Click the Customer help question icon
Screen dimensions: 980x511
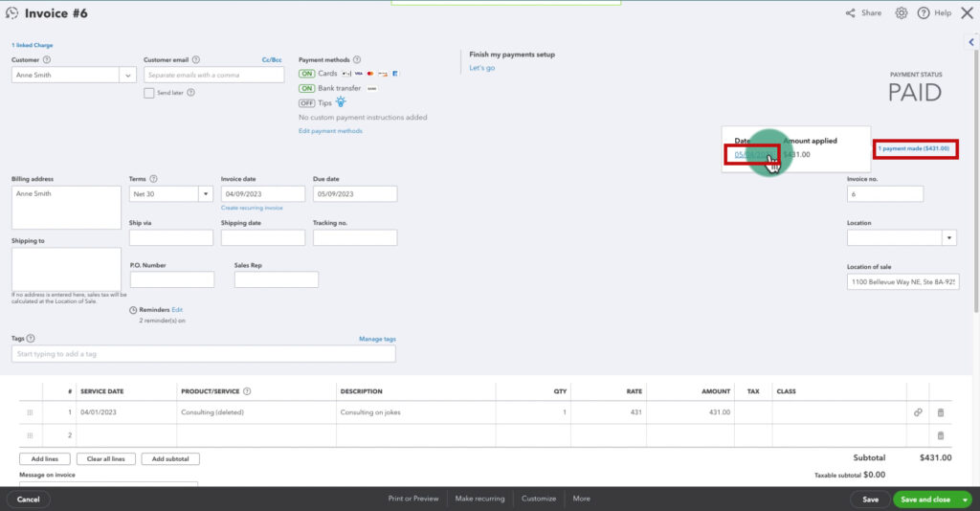(x=47, y=60)
